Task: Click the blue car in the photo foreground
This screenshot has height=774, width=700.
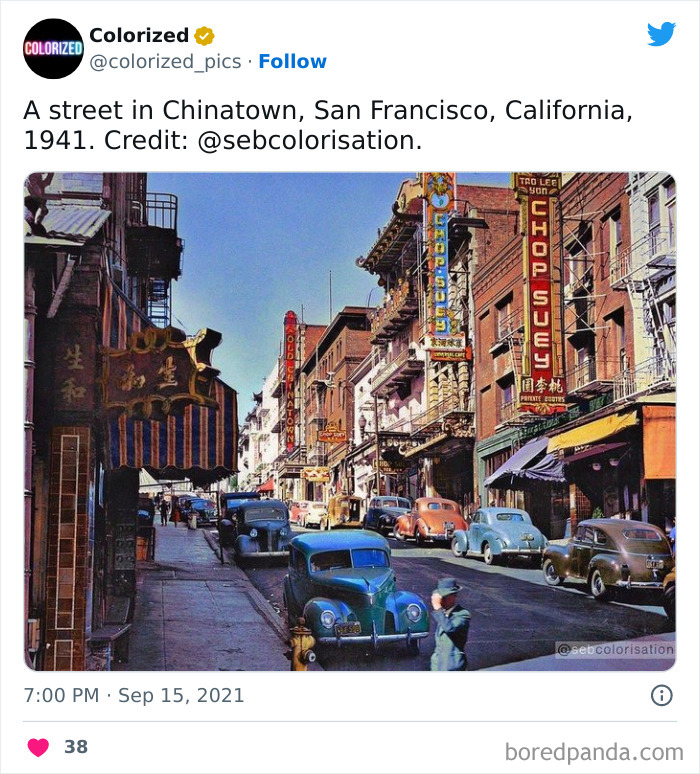Action: click(x=353, y=596)
